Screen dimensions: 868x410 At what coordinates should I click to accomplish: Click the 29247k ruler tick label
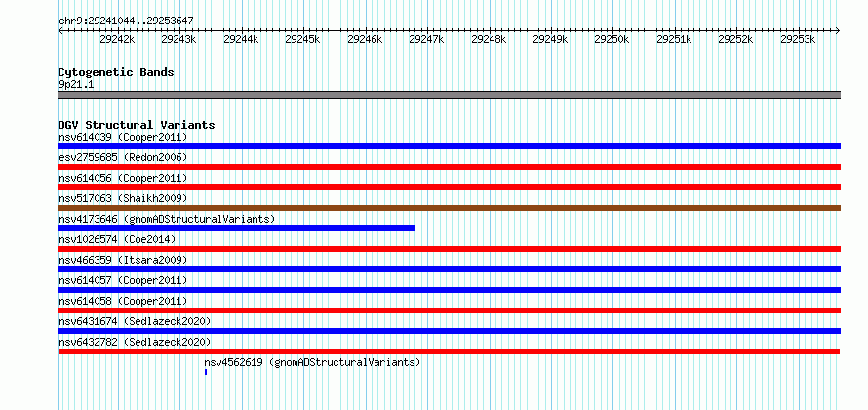[427, 39]
